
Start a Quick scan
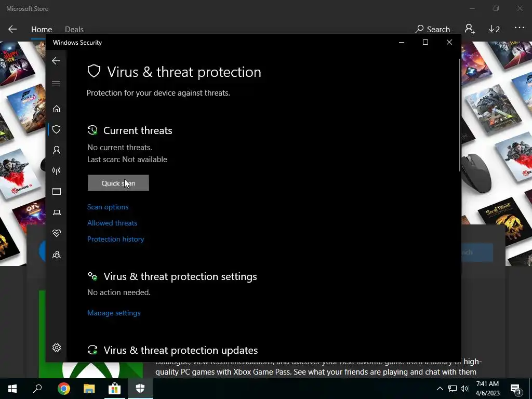coord(118,183)
